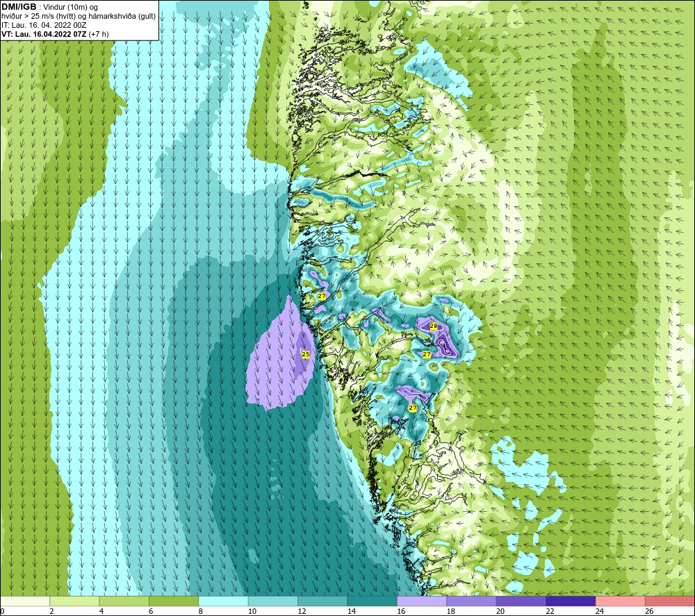The width and height of the screenshot is (695, 616).
Task: Click the colorbar tick label 24
Action: [600, 611]
